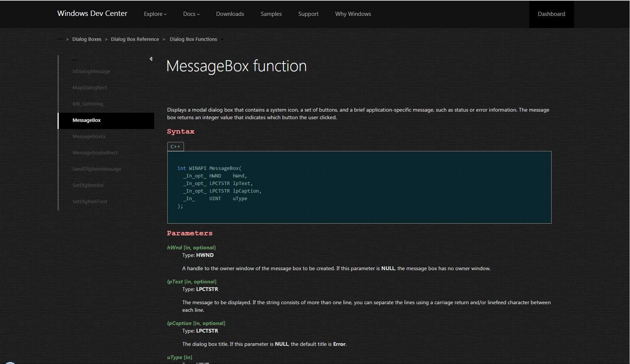Click the bold word Error in lpCaption description
Image resolution: width=630 pixels, height=364 pixels.
[339, 344]
